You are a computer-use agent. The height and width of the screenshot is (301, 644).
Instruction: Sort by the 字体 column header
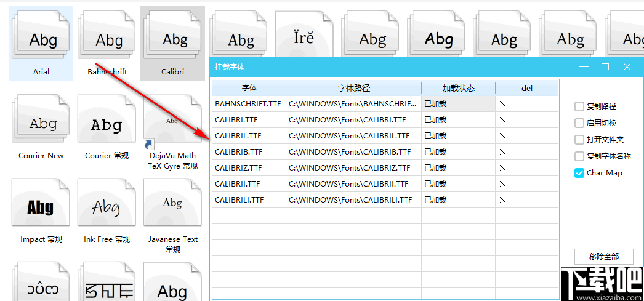pos(249,88)
